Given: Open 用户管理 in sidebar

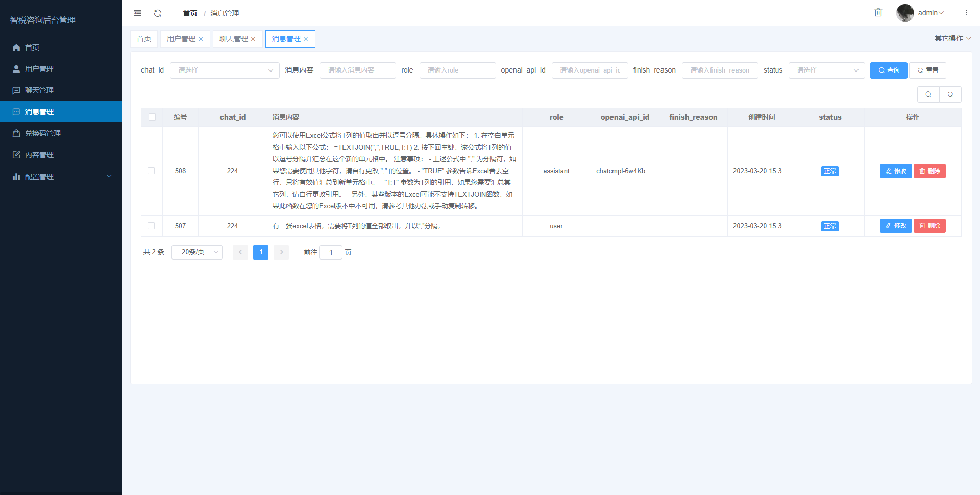Looking at the screenshot, I should [x=61, y=69].
